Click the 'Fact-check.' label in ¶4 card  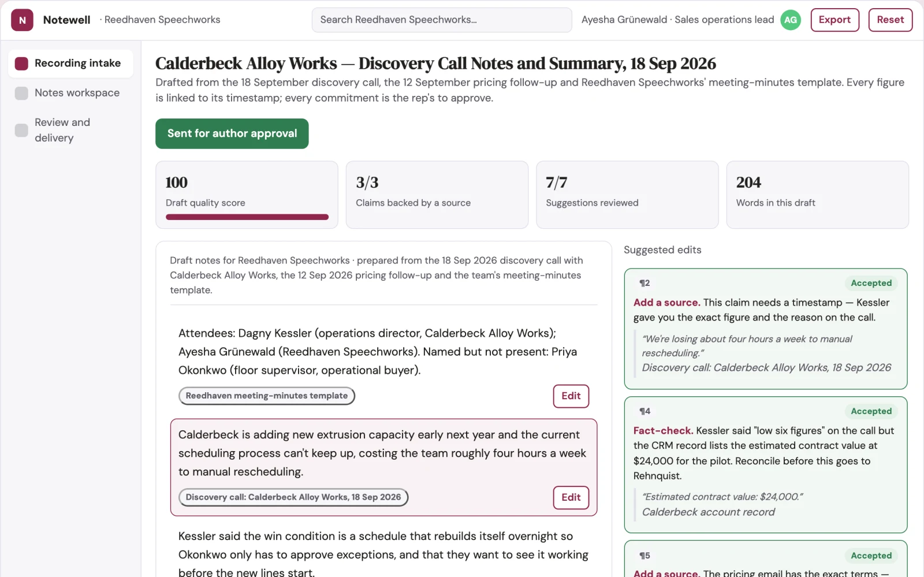663,431
